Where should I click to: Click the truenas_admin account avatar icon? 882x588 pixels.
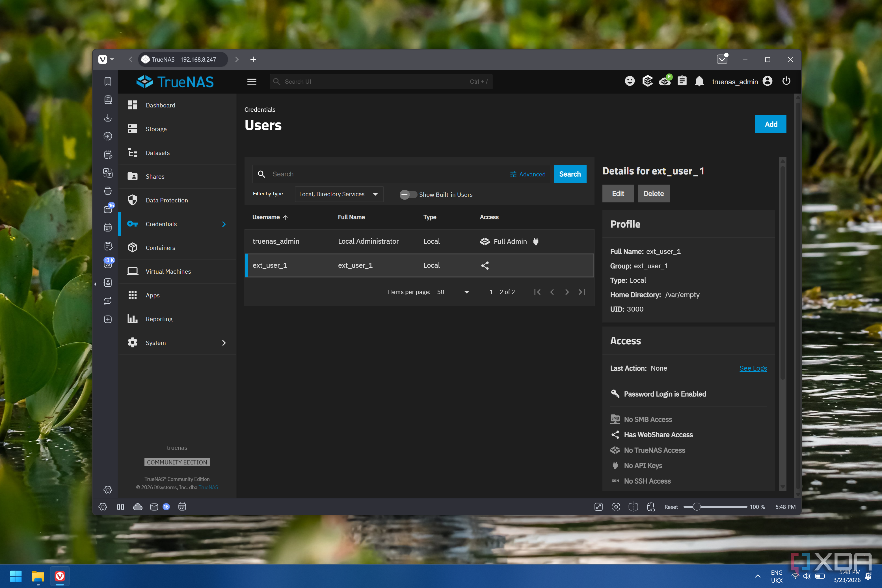tap(768, 81)
